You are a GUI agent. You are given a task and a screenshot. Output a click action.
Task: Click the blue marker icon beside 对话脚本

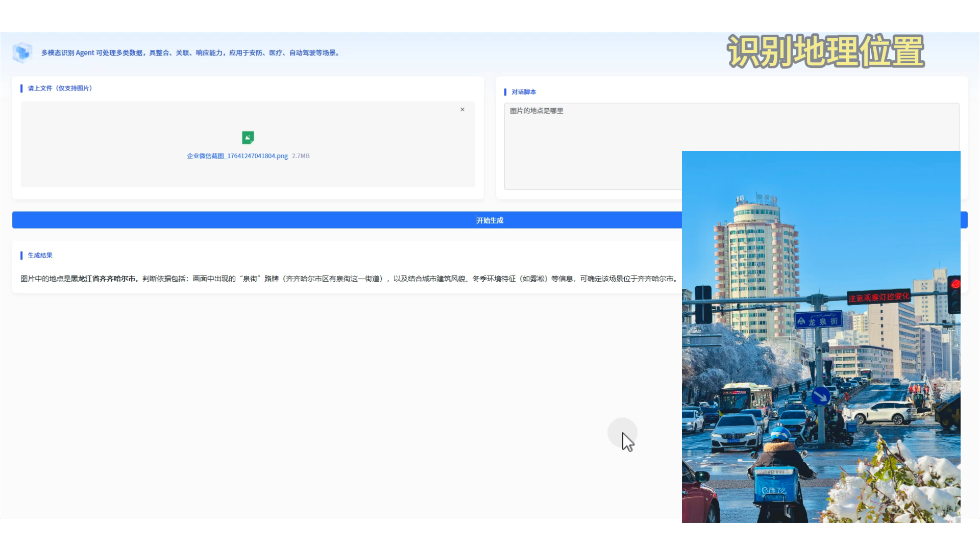coord(505,92)
